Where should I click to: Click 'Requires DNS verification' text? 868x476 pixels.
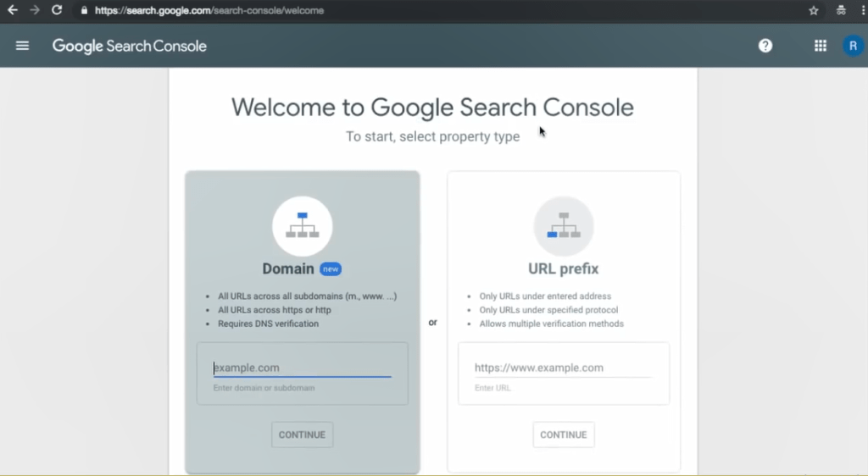[x=268, y=324]
